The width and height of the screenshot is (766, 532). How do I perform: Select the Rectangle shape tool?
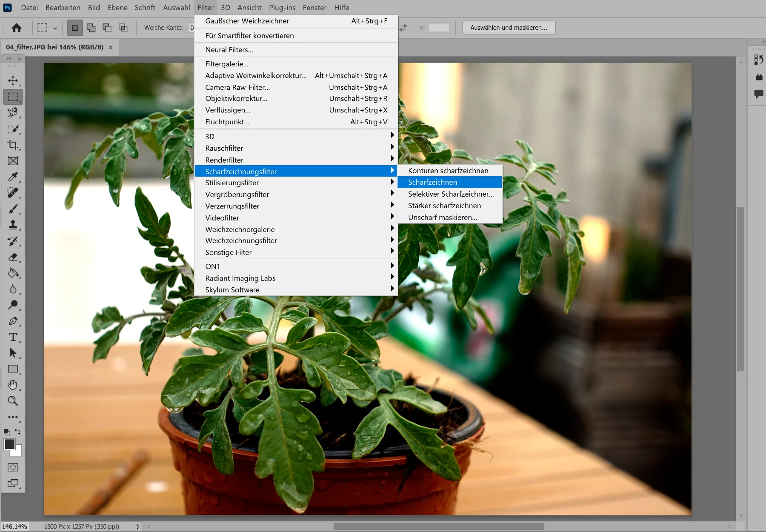(x=13, y=369)
